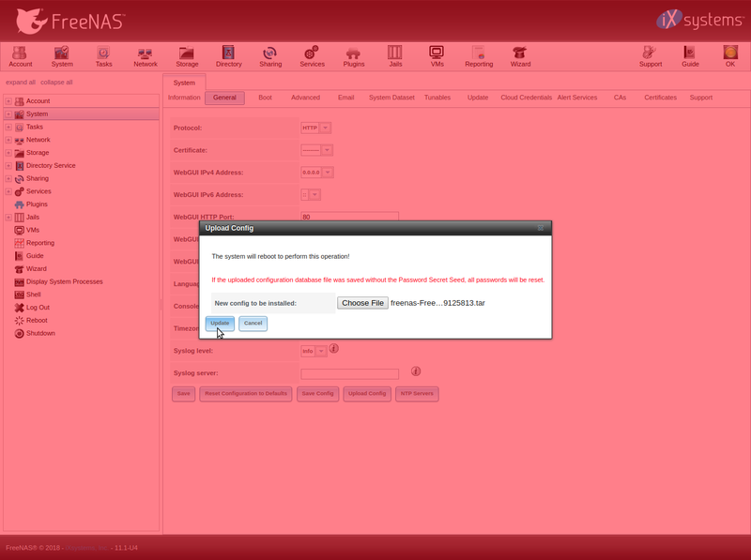Launch Wizard from toolbar
This screenshot has width=751, height=560.
(x=520, y=56)
